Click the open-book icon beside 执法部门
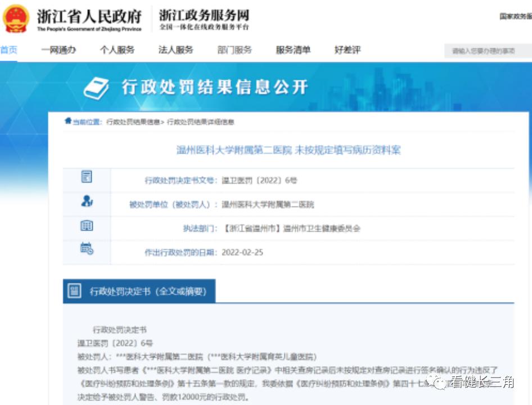This screenshot has width=532, height=405. click(86, 226)
